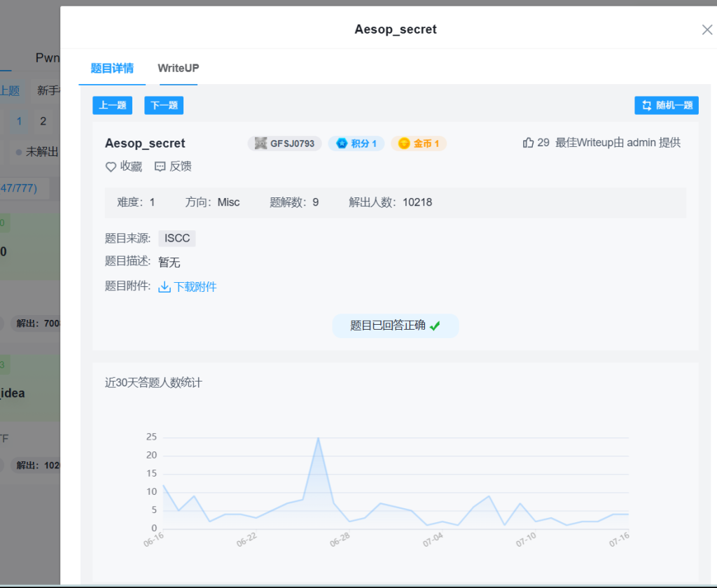The width and height of the screenshot is (717, 588).
Task: Like the writeup using the thumbs-up icon
Action: point(529,143)
